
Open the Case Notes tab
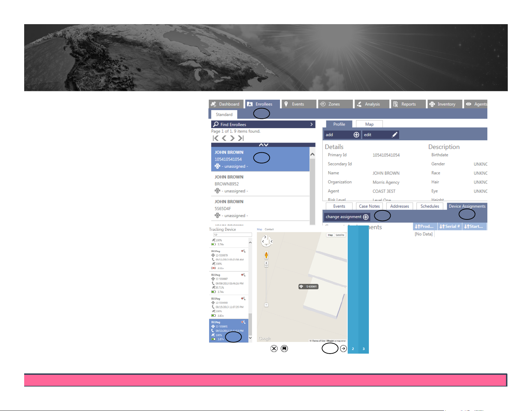pyautogui.click(x=369, y=206)
